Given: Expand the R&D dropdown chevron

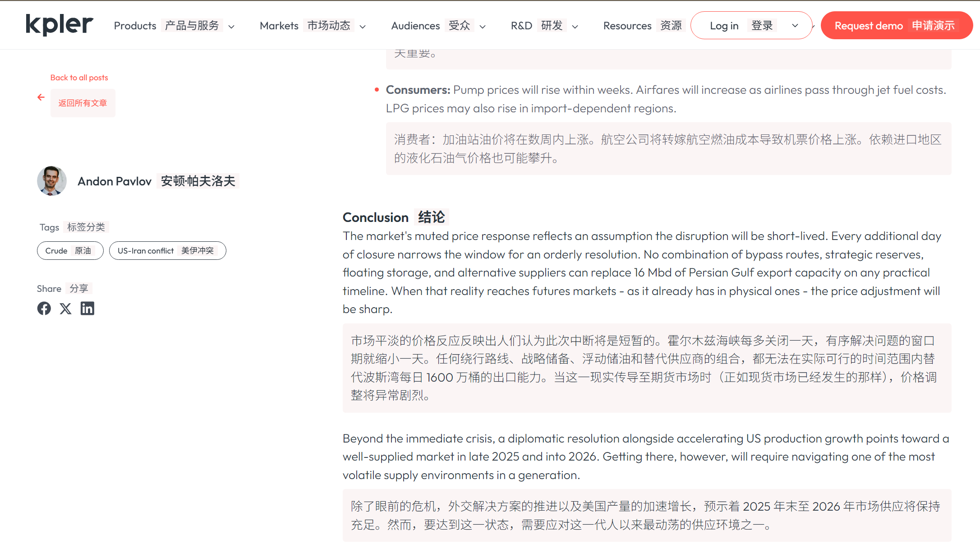Looking at the screenshot, I should (x=575, y=27).
